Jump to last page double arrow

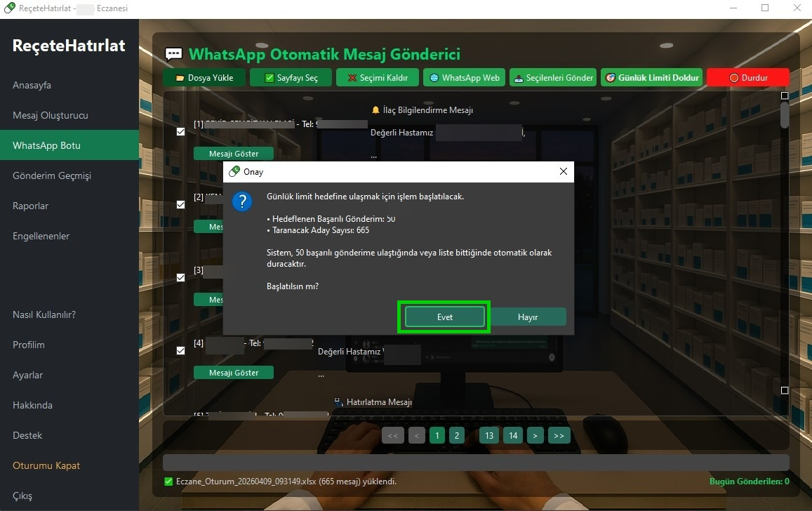coord(559,436)
